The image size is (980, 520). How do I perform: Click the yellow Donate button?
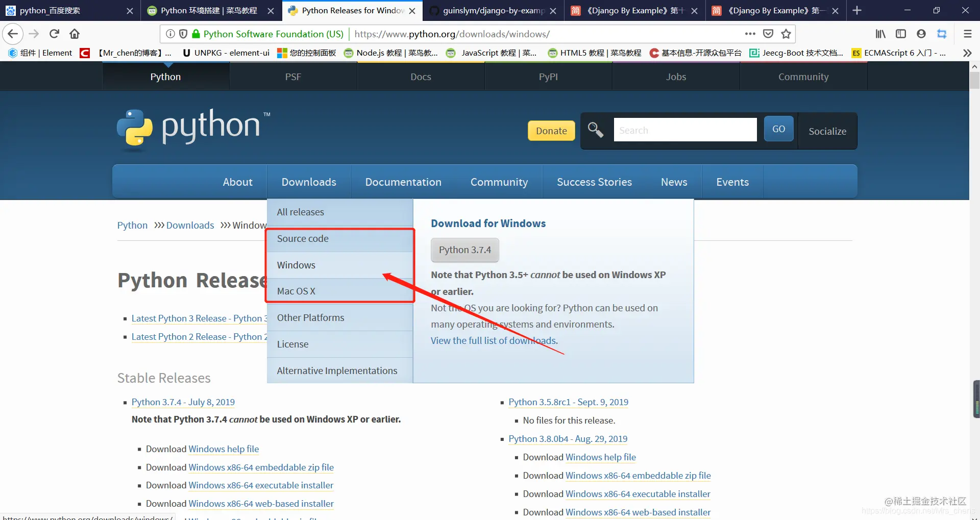pos(551,131)
